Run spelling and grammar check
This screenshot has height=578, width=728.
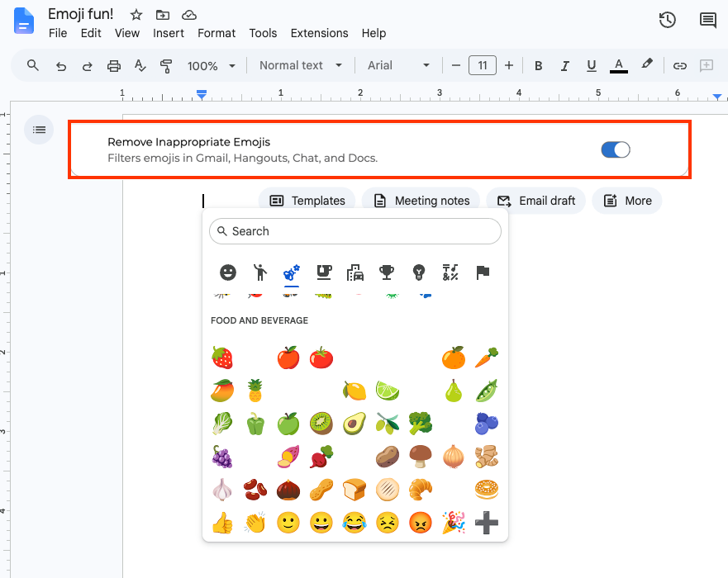coord(140,66)
